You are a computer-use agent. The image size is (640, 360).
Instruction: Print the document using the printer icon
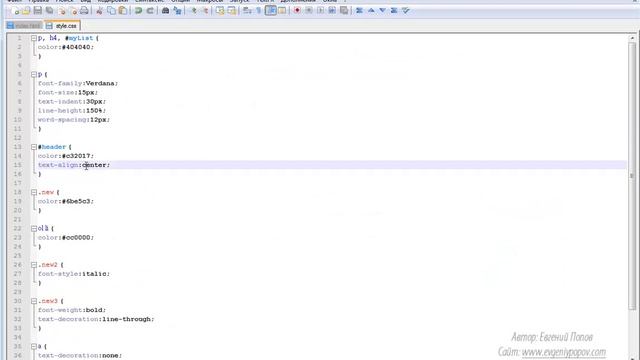(x=84, y=11)
